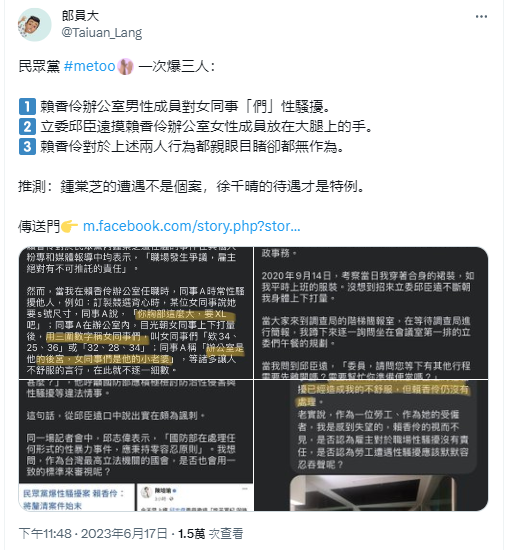
Task: Select the metoo hashtag emoji icon
Action: coord(125,67)
